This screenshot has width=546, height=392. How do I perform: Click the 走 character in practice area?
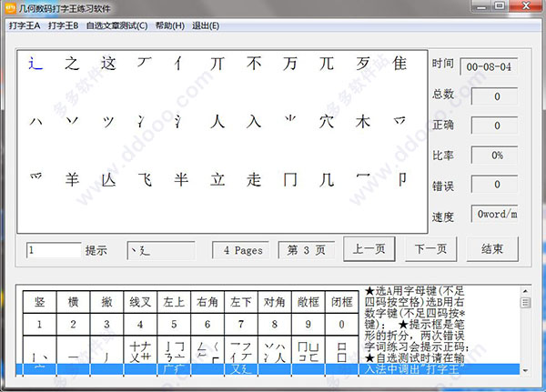(254, 180)
